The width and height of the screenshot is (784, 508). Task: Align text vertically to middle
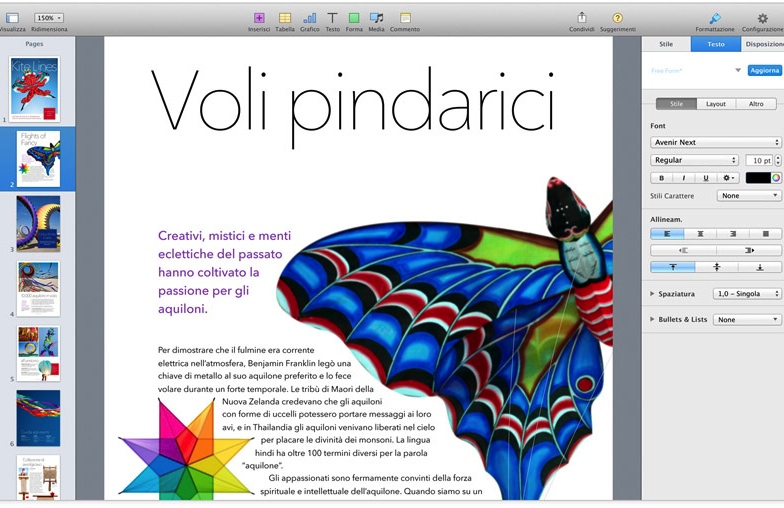pyautogui.click(x=716, y=267)
